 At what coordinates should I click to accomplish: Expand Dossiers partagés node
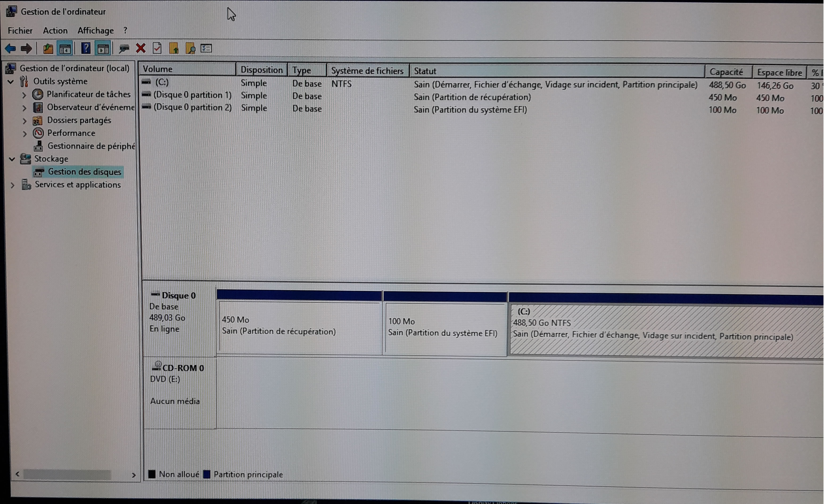pyautogui.click(x=24, y=121)
